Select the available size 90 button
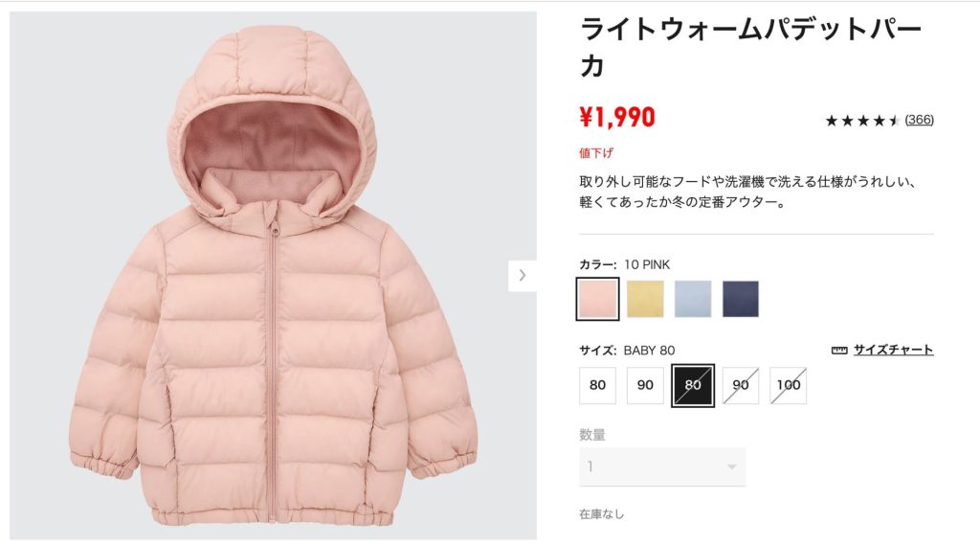Image resolution: width=980 pixels, height=545 pixels. point(645,385)
